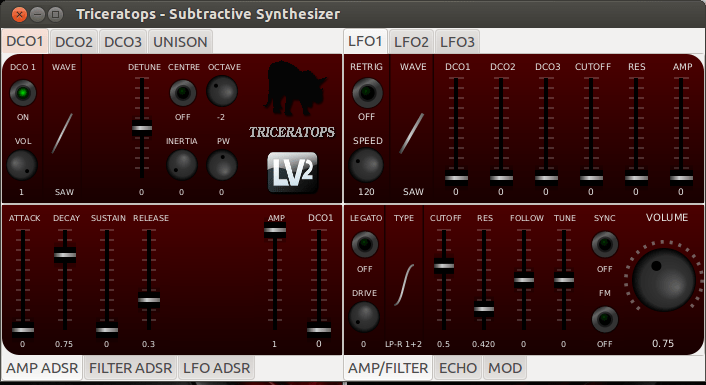Open the MOD tab
Screen dimensions: 706x385
pyautogui.click(x=505, y=368)
